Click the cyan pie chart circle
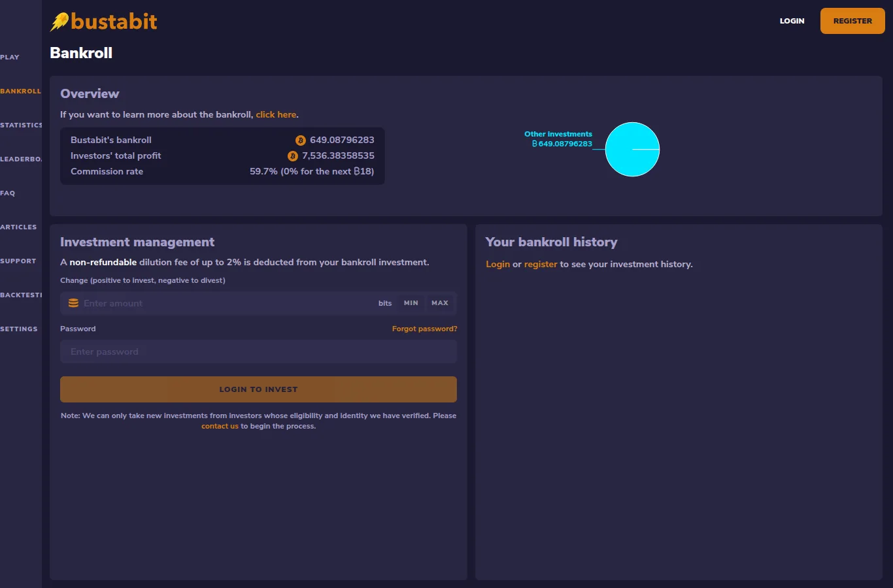893x588 pixels. pos(632,150)
